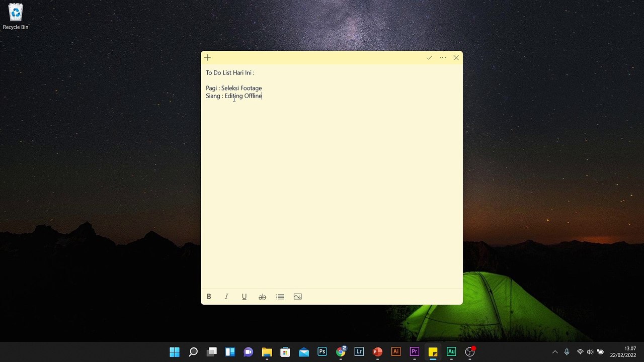Add an image to the sticky note

point(298,297)
